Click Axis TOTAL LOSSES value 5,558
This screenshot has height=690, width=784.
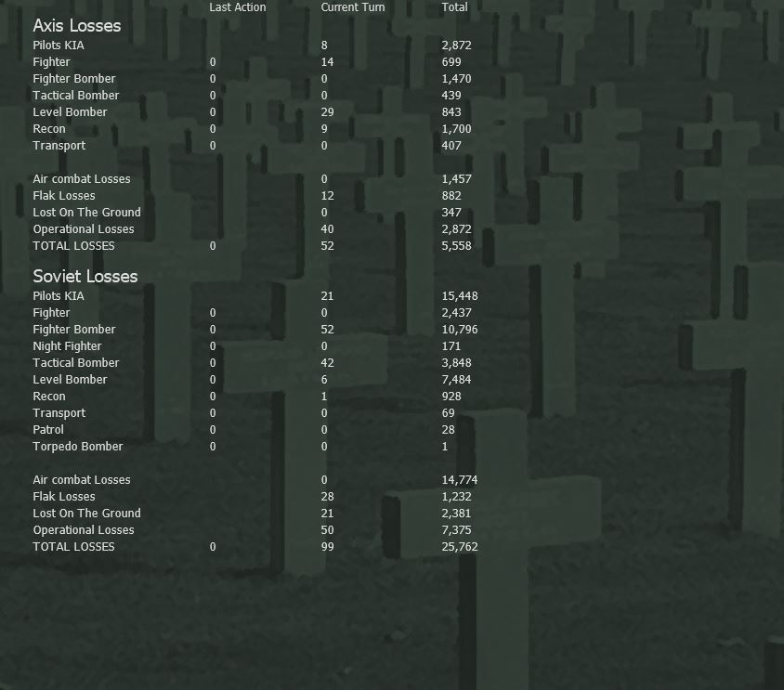456,246
